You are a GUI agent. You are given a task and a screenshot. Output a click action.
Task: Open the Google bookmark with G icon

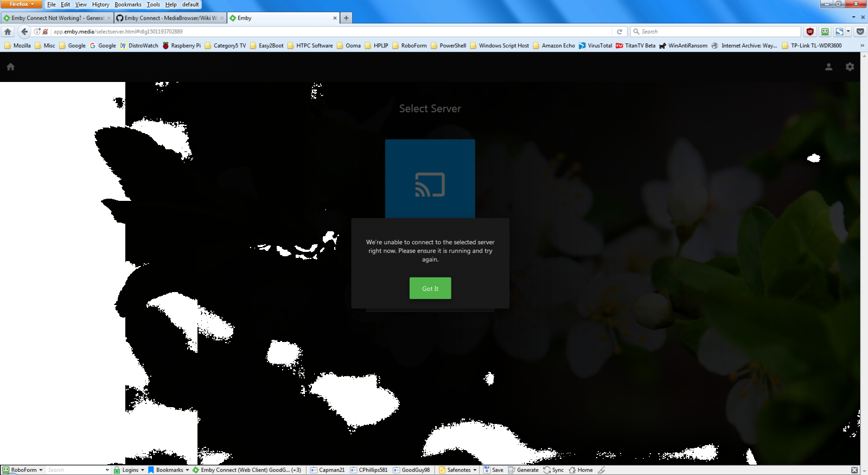click(103, 46)
